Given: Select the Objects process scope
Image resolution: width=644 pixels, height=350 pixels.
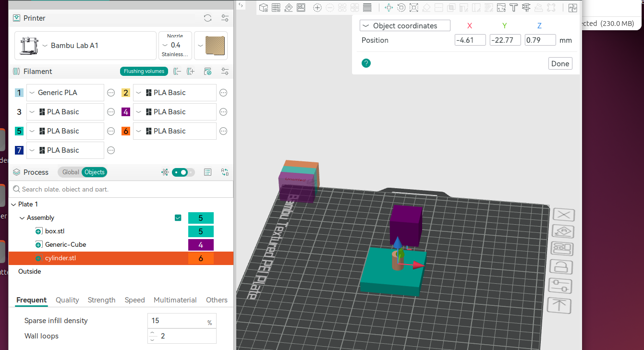Looking at the screenshot, I should pyautogui.click(x=95, y=172).
